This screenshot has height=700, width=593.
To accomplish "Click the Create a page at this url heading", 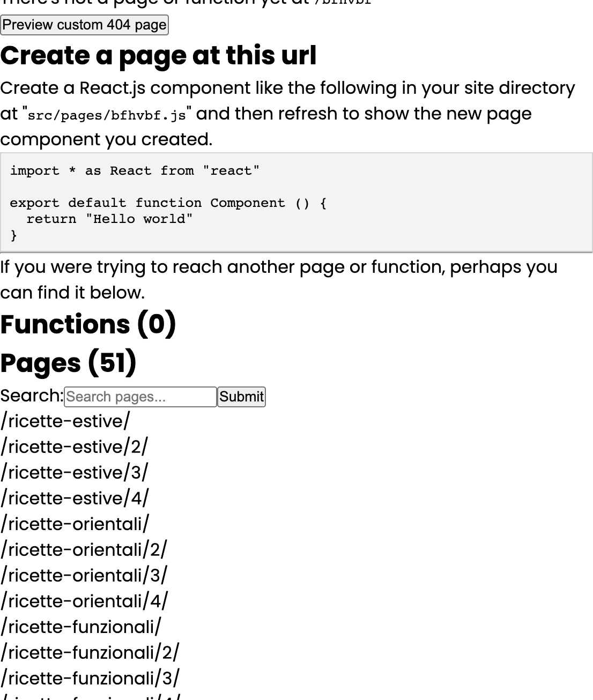I will coord(158,55).
